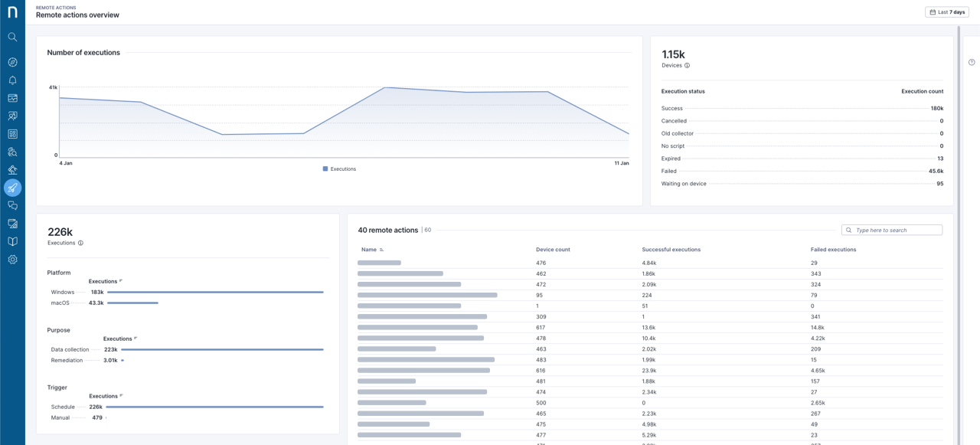The image size is (980, 445).
Task: Open the chat bubbles icon in sidebar
Action: tap(12, 206)
